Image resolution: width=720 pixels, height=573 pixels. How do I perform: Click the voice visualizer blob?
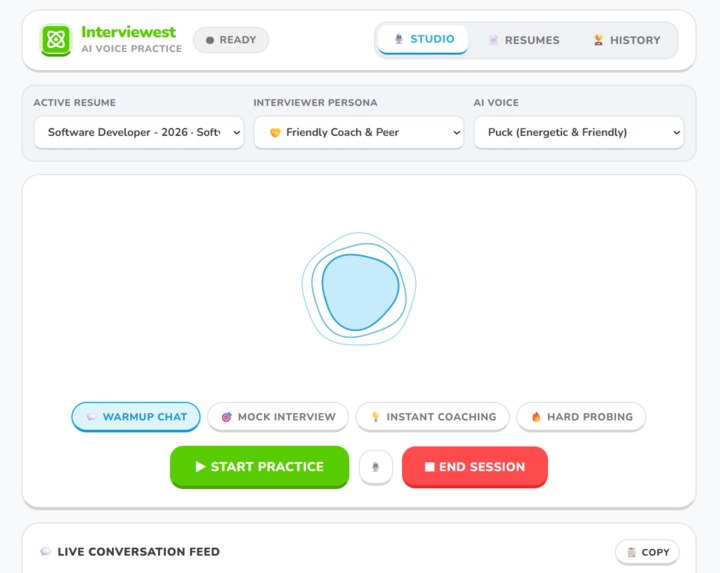(x=359, y=289)
